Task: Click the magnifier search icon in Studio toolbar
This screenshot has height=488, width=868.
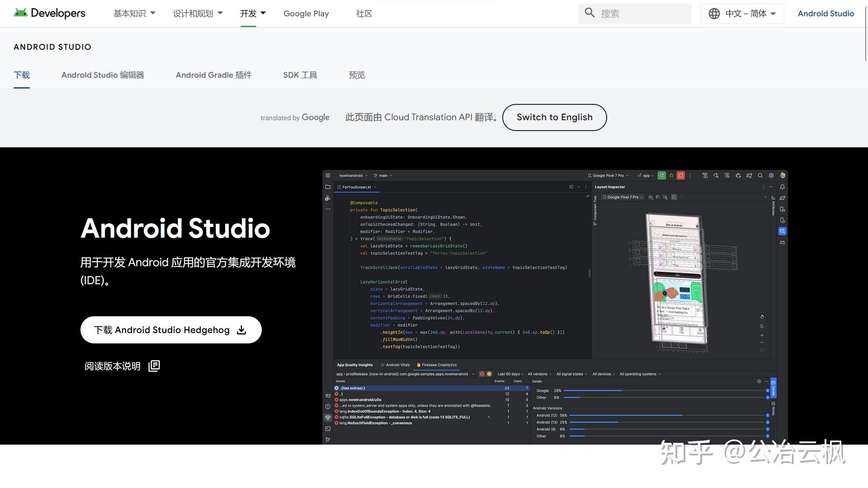Action: click(760, 175)
